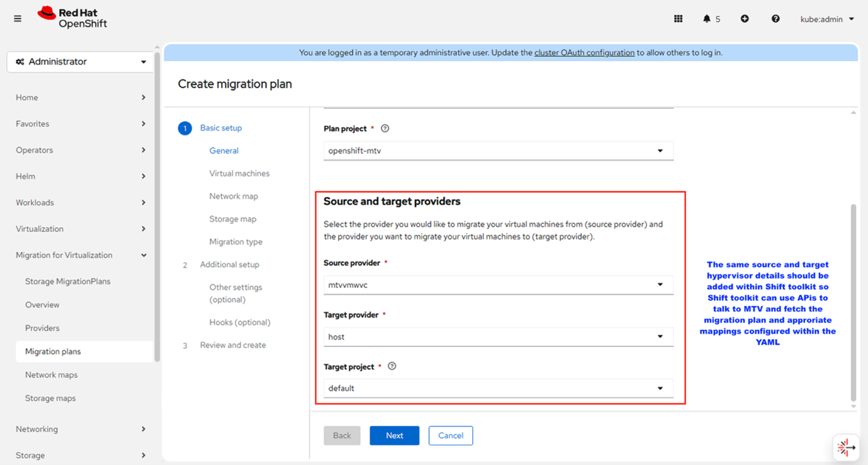Click Target project help tooltip icon

(x=392, y=366)
